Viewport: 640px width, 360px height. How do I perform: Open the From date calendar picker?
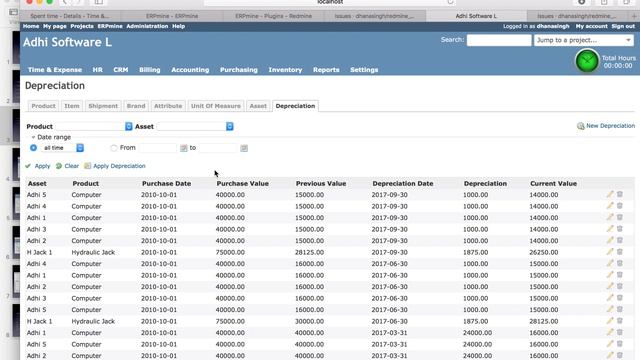tap(184, 148)
